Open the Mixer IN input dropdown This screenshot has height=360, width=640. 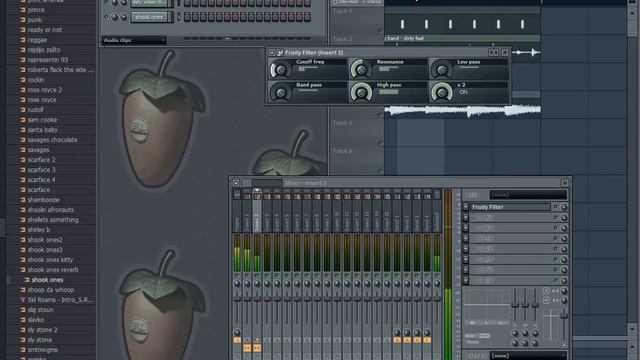[x=529, y=195]
